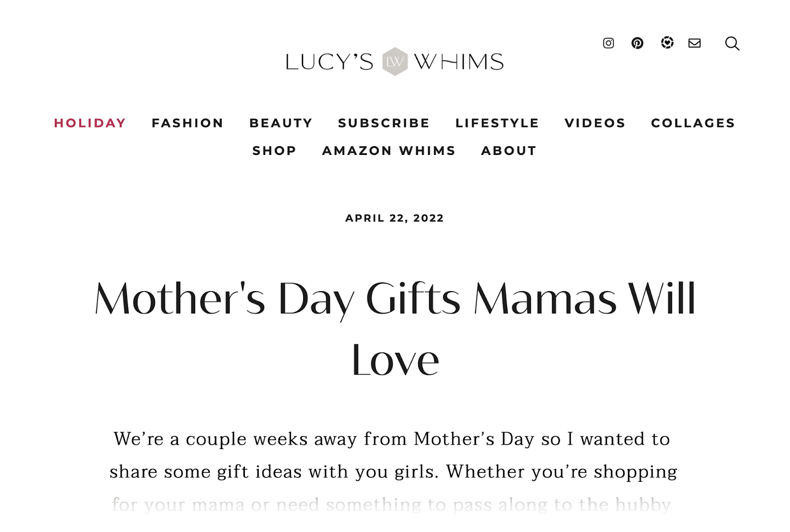Open the SHOP menu item

coord(274,151)
